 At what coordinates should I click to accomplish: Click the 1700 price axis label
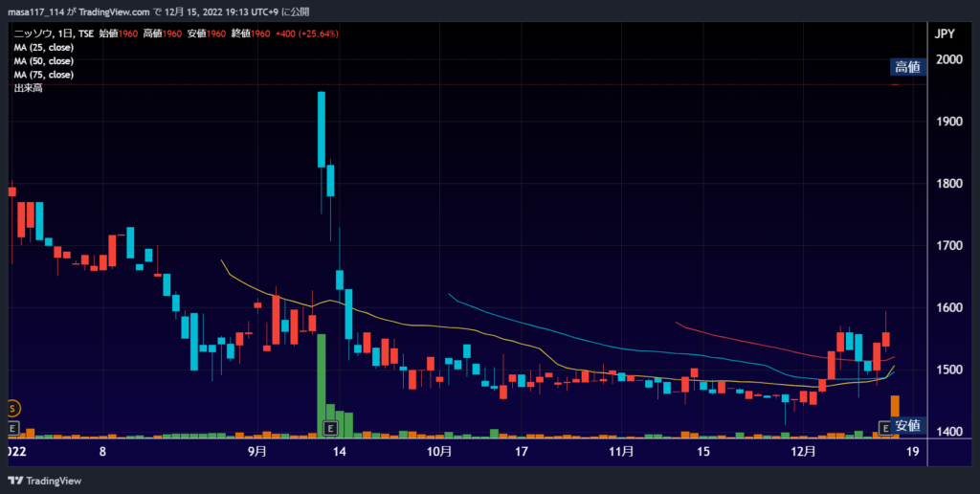tap(948, 246)
